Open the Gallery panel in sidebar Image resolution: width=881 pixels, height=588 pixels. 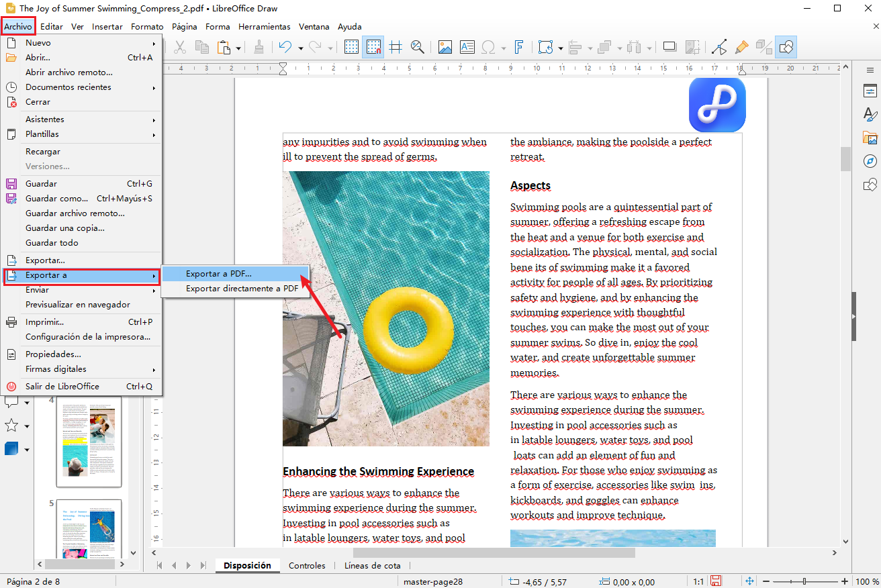coord(870,138)
